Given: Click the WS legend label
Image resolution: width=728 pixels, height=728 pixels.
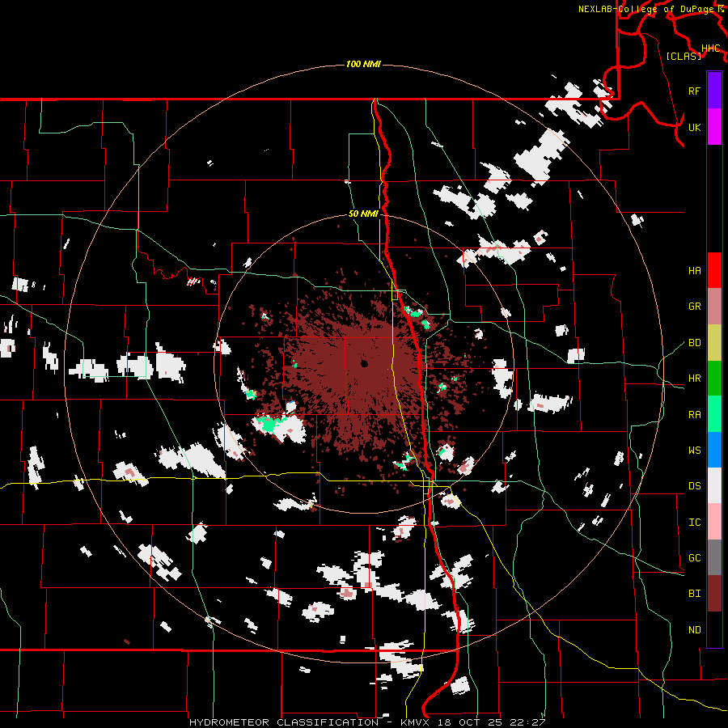Looking at the screenshot, I should click(694, 450).
